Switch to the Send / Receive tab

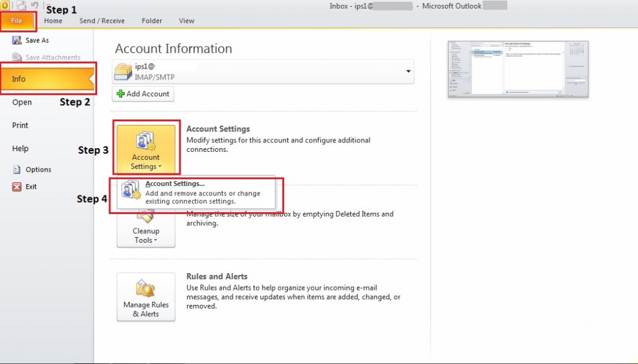(x=102, y=21)
